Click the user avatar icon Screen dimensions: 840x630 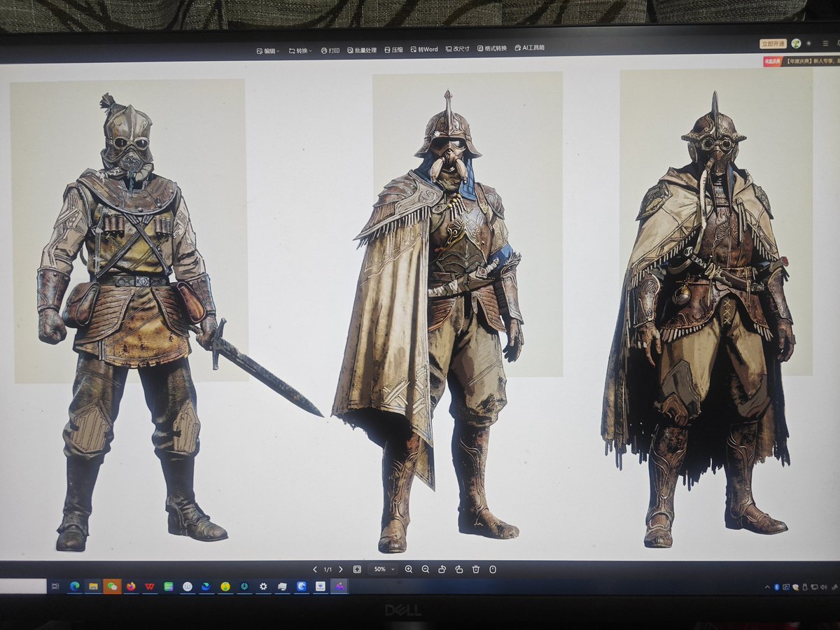pyautogui.click(x=797, y=43)
